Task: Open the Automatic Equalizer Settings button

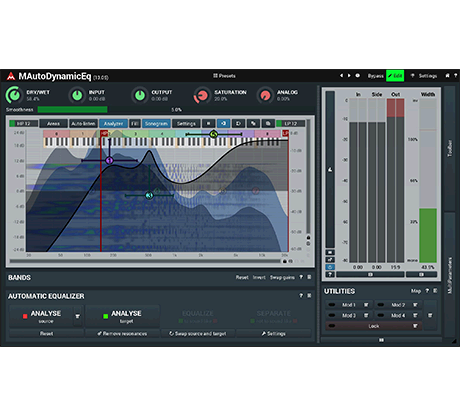Action: click(273, 334)
